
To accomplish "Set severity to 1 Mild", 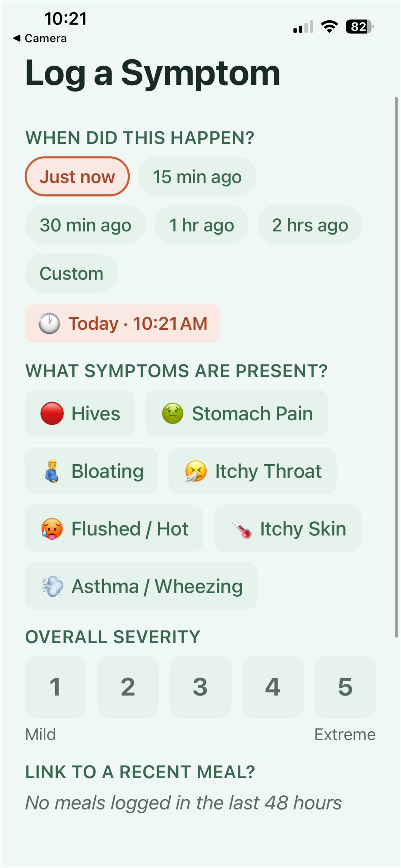I will tap(56, 687).
